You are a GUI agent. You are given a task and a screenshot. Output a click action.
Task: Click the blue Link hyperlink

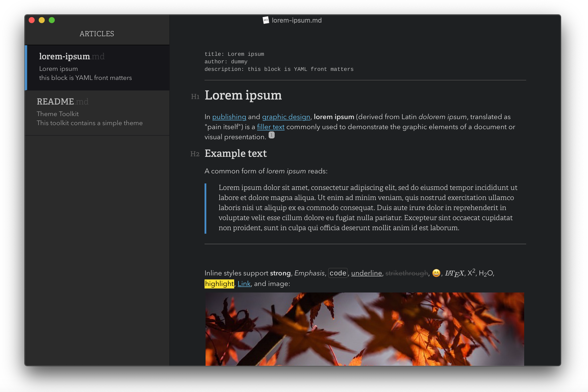tap(244, 284)
